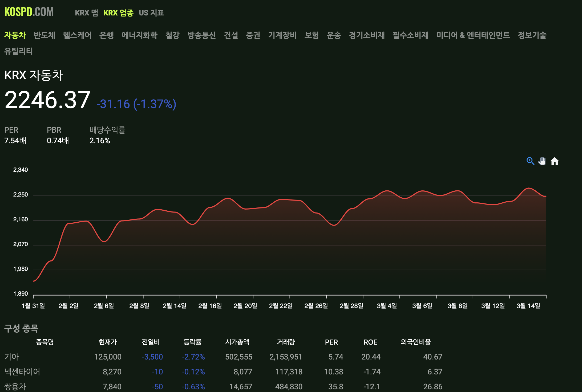Click 쌍용차 volume 484,830
This screenshot has height=392, width=582.
[x=289, y=387]
